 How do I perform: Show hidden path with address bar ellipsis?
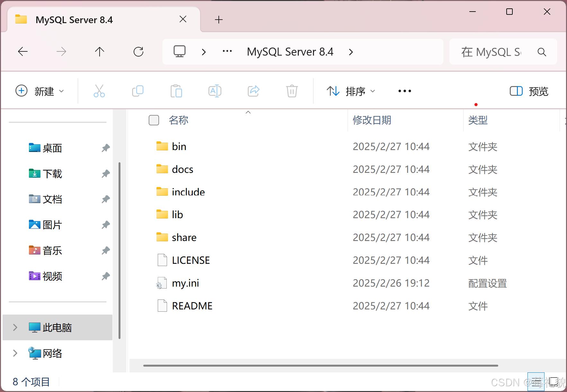(227, 51)
